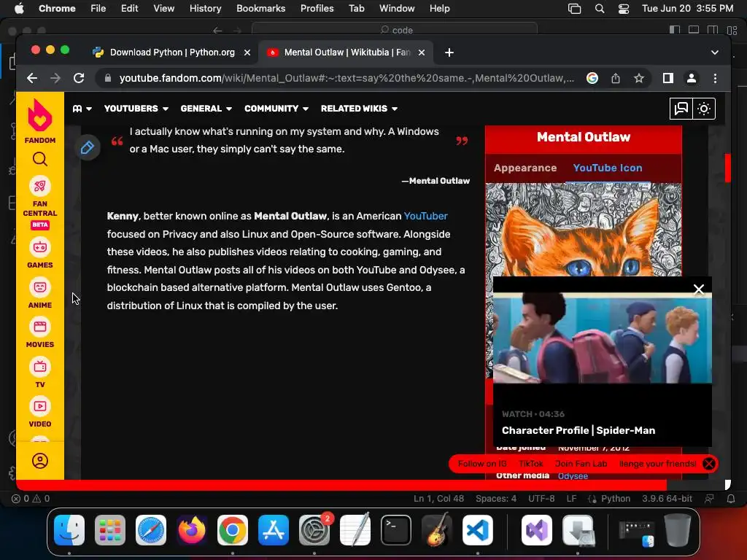Image resolution: width=747 pixels, height=560 pixels.
Task: Follow the YouTuber hyperlink in article
Action: coord(425,216)
